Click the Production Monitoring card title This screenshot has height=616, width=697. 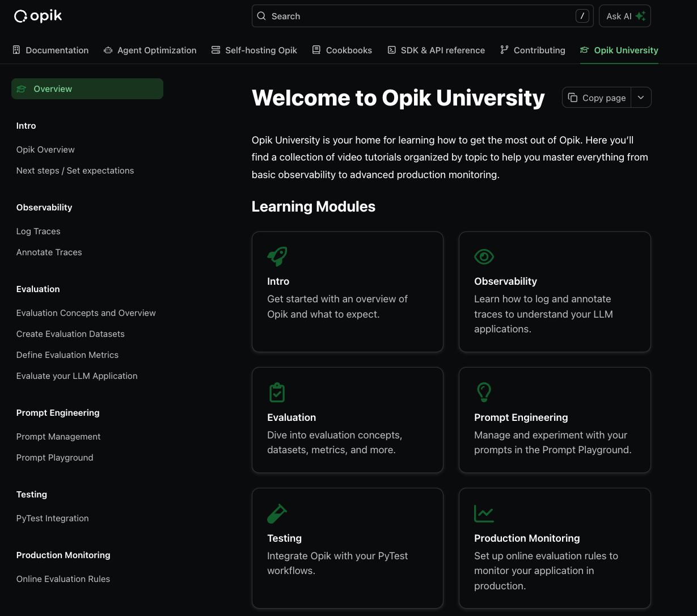coord(527,538)
